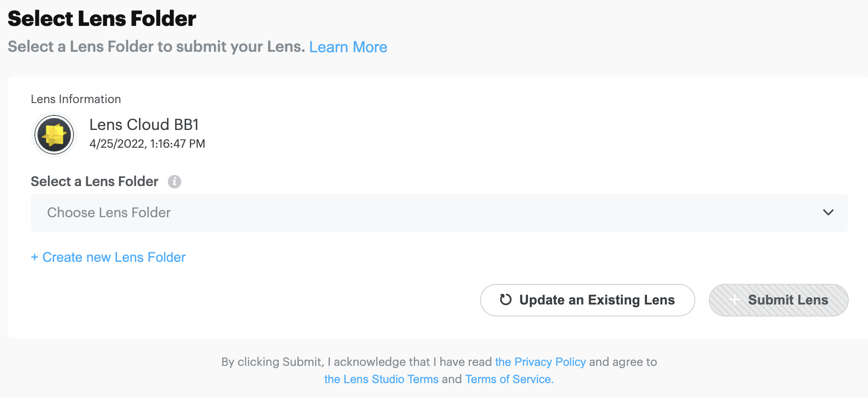Open the Lens Studio Terms link
The width and height of the screenshot is (868, 398).
coord(381,379)
